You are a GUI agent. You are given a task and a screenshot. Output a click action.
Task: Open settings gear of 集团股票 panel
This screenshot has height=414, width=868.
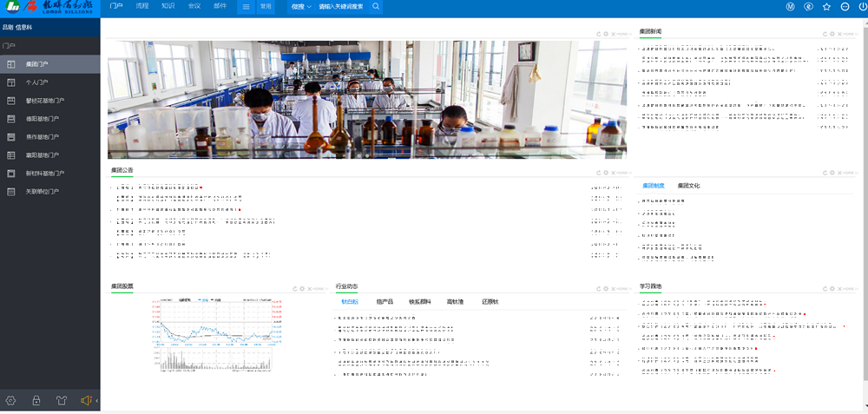coord(303,288)
